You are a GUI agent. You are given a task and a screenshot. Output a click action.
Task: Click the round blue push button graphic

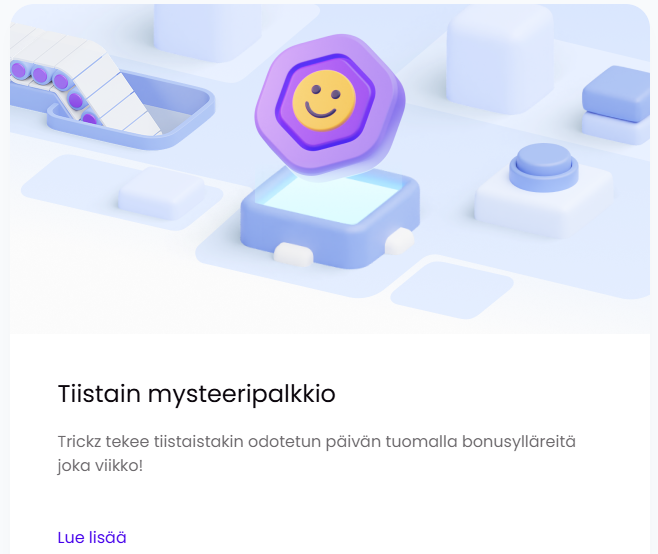tap(544, 167)
